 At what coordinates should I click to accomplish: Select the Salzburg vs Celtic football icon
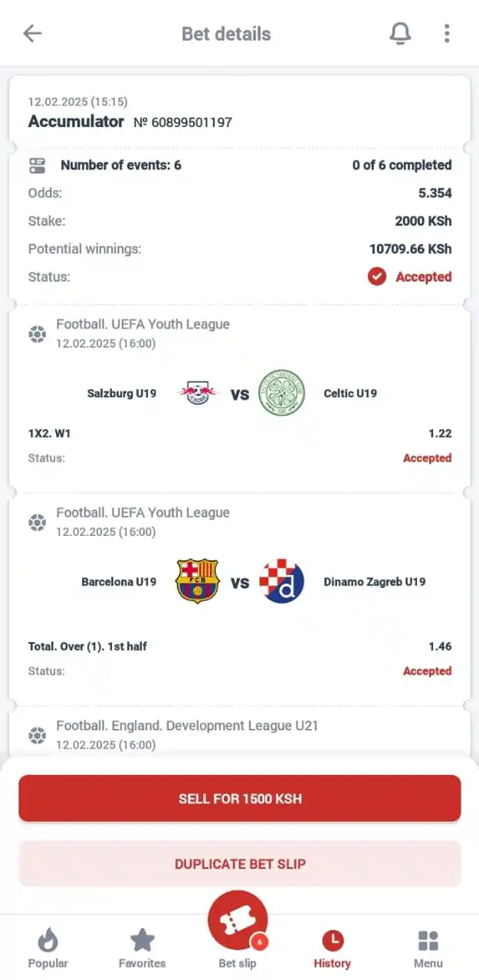point(37,334)
